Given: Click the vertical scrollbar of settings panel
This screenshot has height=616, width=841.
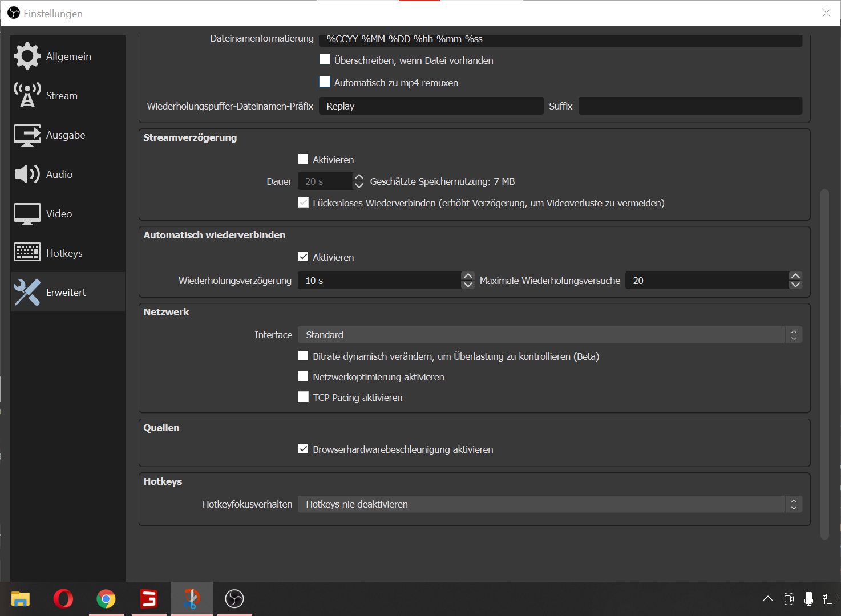Looking at the screenshot, I should pyautogui.click(x=824, y=365).
